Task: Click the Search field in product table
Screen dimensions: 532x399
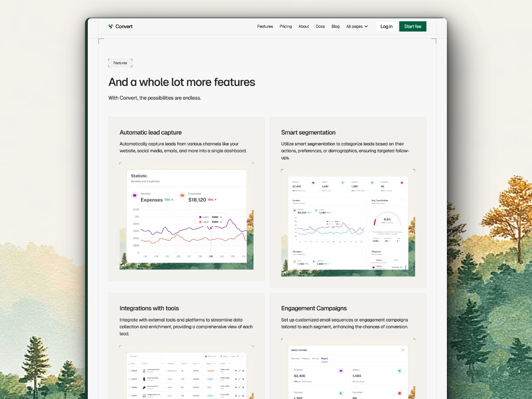Action: [x=146, y=356]
